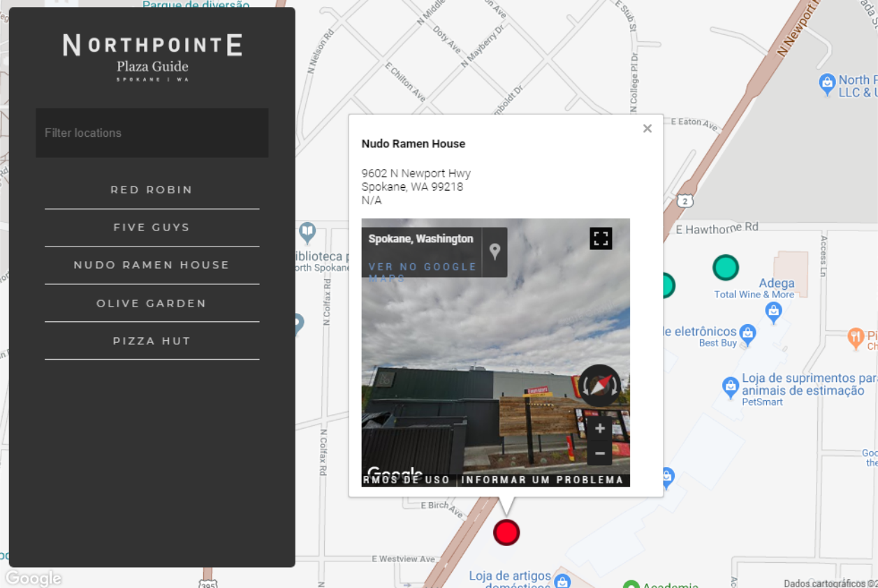Open the Total Wine & More store pin

click(x=773, y=313)
